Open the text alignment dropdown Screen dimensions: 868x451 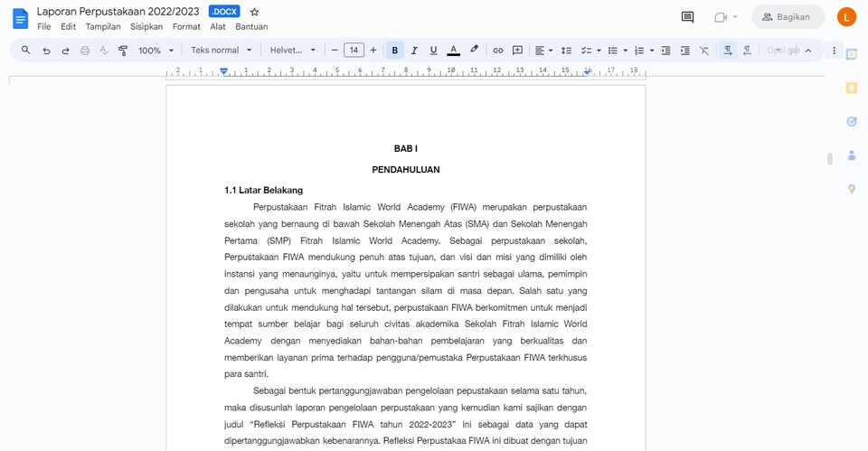543,51
